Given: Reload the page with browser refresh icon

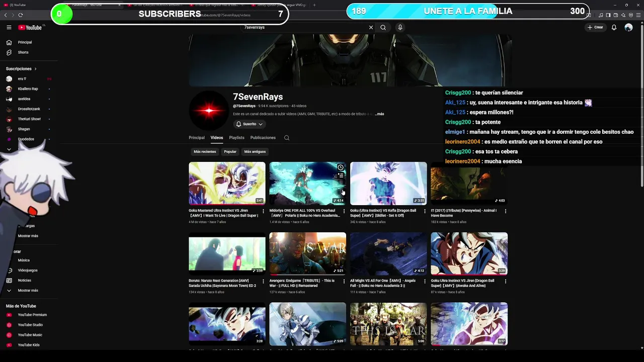Looking at the screenshot, I should pyautogui.click(x=21, y=15).
